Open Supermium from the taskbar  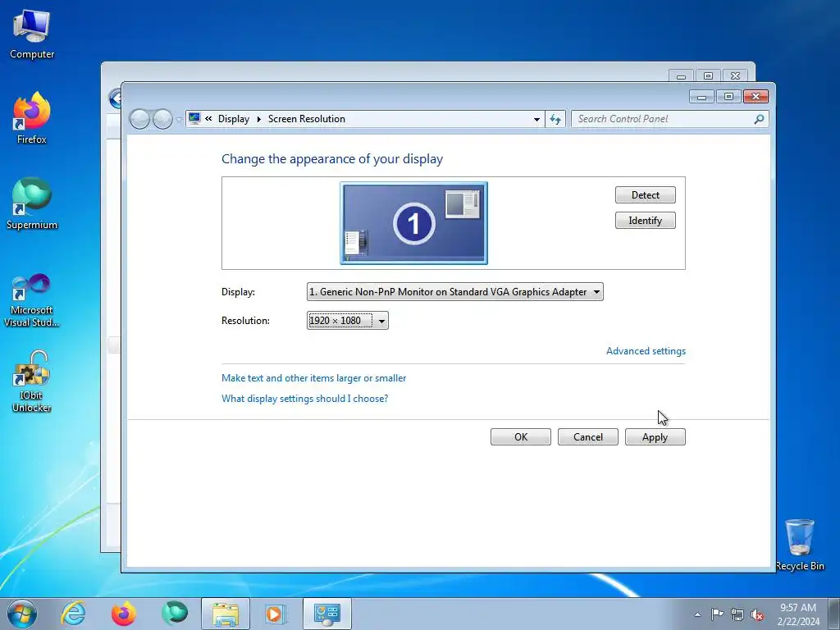pyautogui.click(x=175, y=614)
